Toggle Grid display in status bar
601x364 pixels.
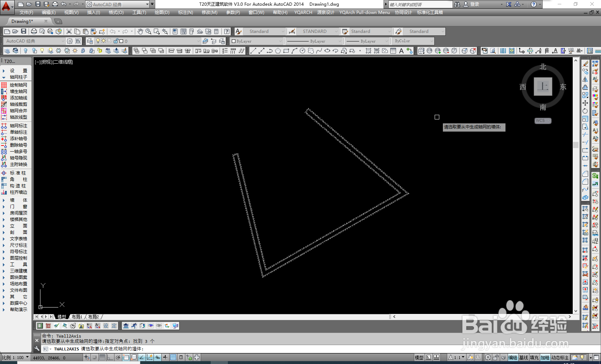tap(102, 357)
